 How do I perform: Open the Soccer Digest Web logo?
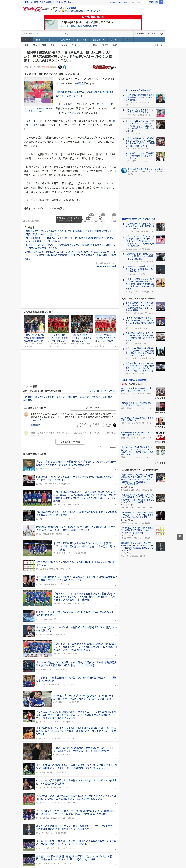click(104, 67)
